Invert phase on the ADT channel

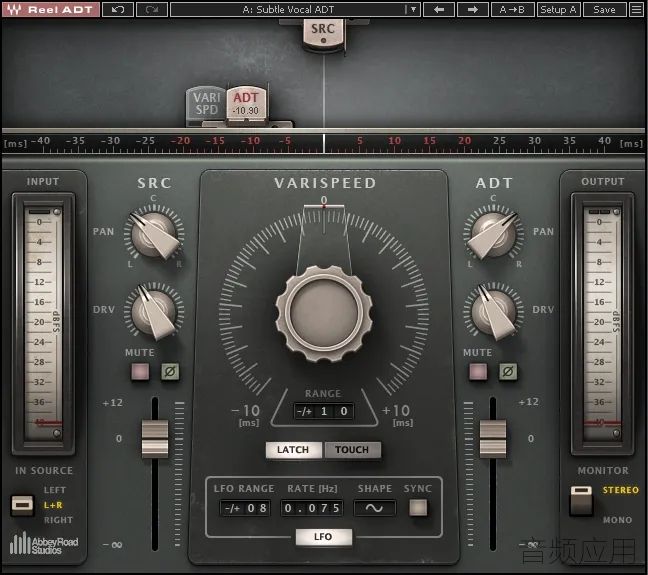(508, 371)
